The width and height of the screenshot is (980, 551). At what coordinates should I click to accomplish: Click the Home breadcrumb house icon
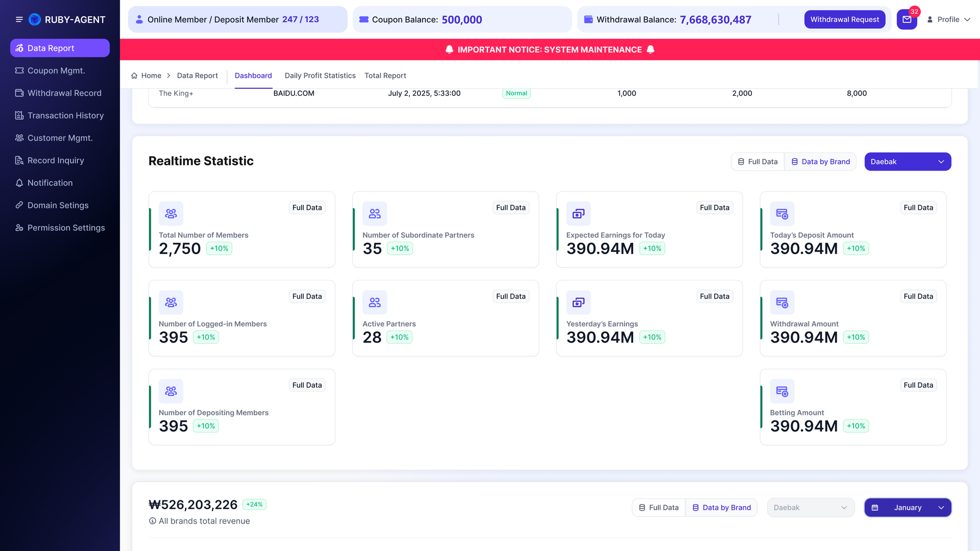134,76
